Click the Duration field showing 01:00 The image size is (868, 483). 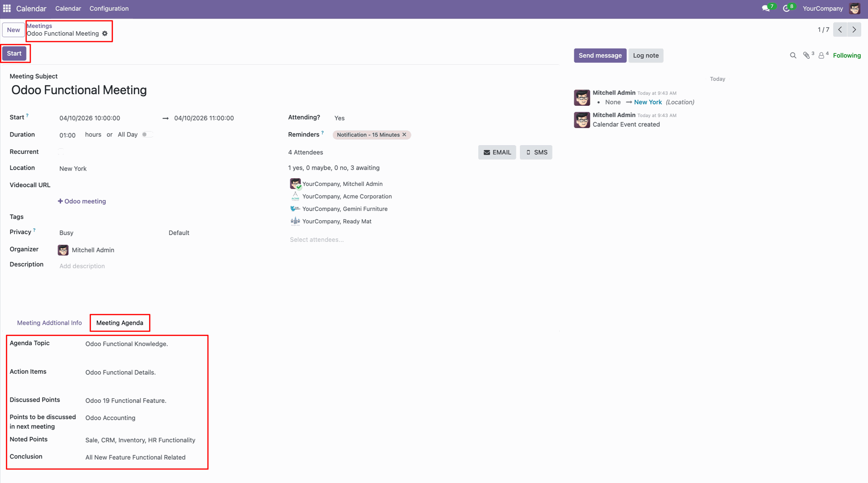(67, 135)
